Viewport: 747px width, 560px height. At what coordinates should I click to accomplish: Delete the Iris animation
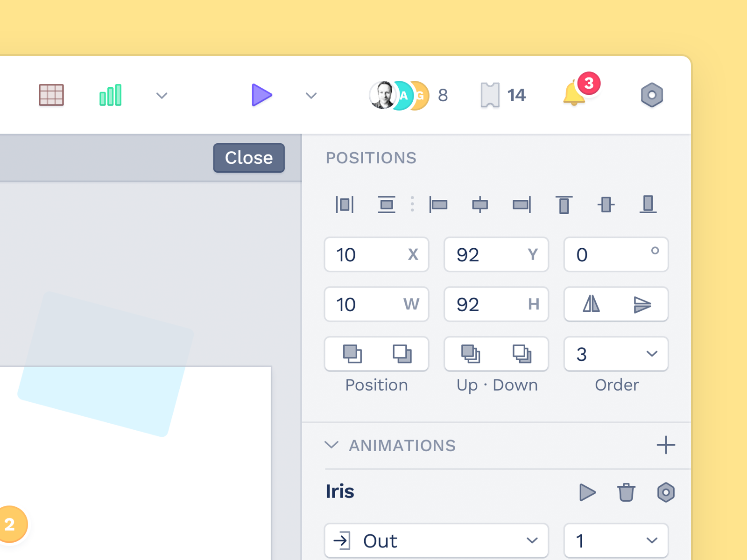(626, 492)
